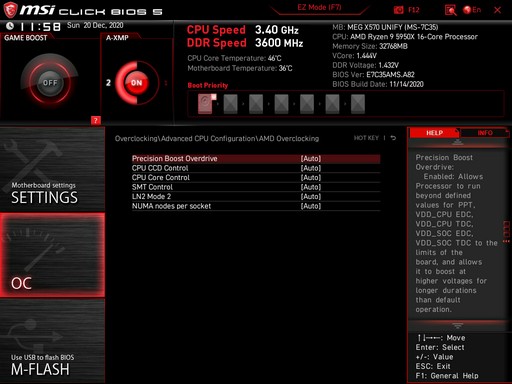The height and width of the screenshot is (384, 512).
Task: Switch to the HELP tab
Action: (434, 133)
